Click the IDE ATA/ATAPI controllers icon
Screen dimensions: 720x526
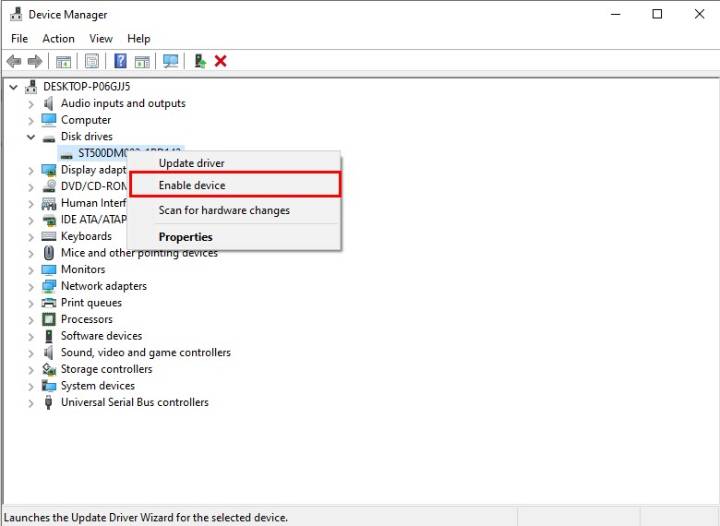coord(49,220)
